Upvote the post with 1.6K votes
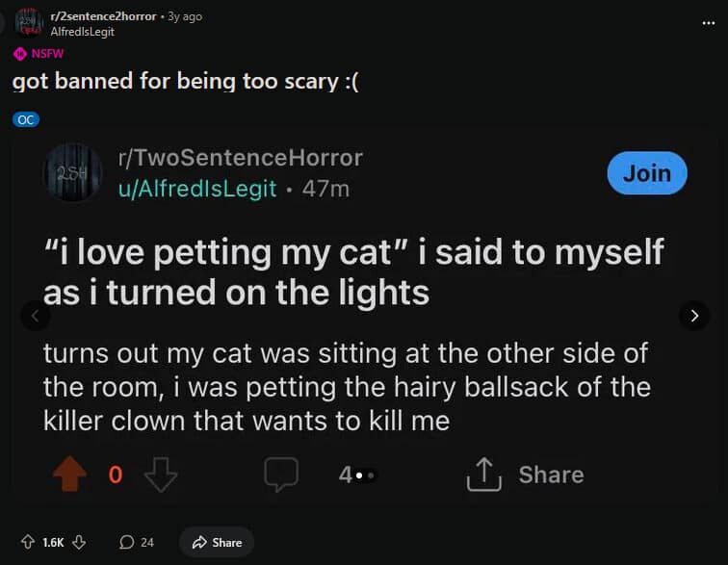The image size is (728, 565). click(x=27, y=542)
